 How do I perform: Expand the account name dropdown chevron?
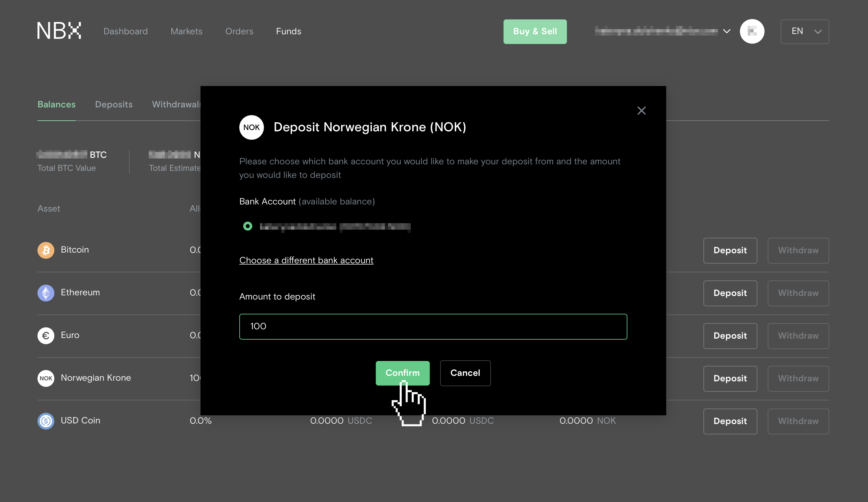[x=726, y=31]
